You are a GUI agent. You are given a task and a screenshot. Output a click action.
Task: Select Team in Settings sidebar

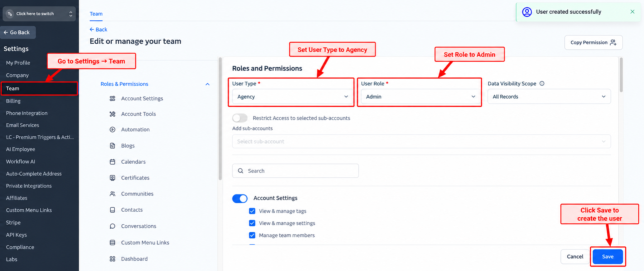pyautogui.click(x=39, y=88)
